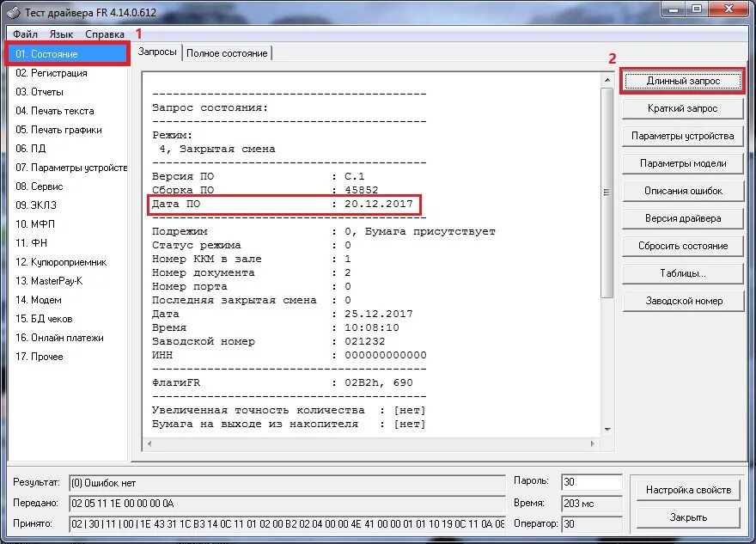The width and height of the screenshot is (756, 544).
Task: Open Таблицы... dialog
Action: click(x=683, y=273)
